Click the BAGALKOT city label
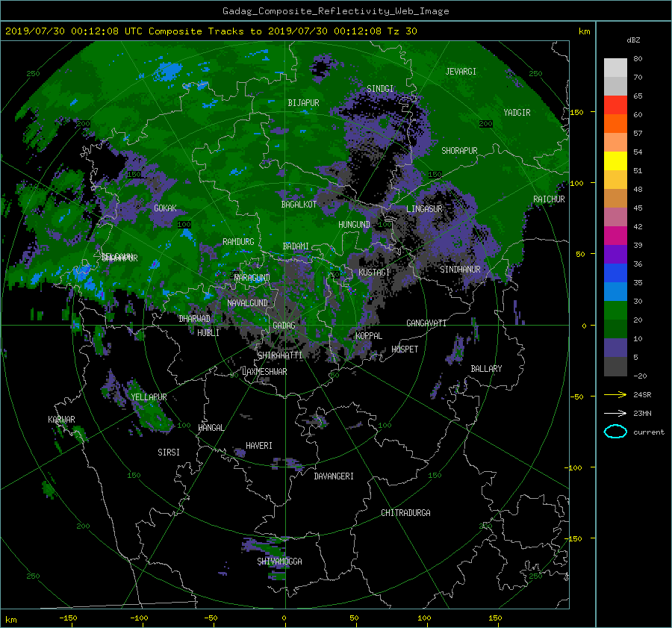 (x=299, y=205)
